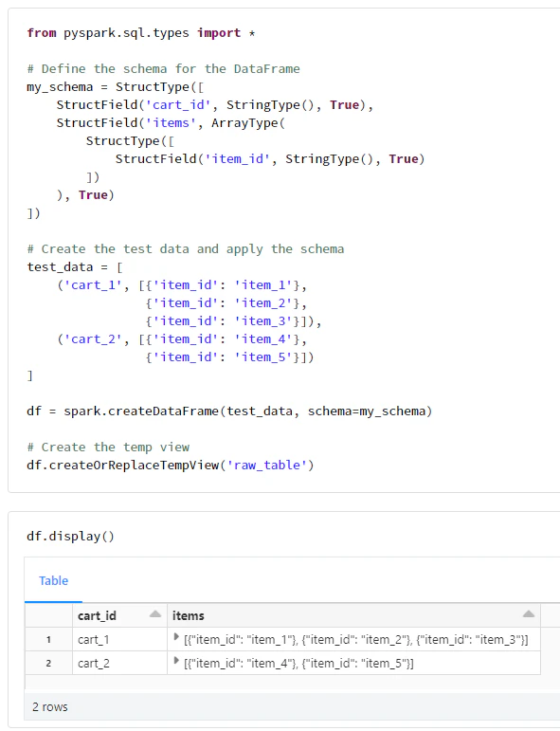Click the spark.createDataFrame line
The height and width of the screenshot is (731, 560).
229,411
